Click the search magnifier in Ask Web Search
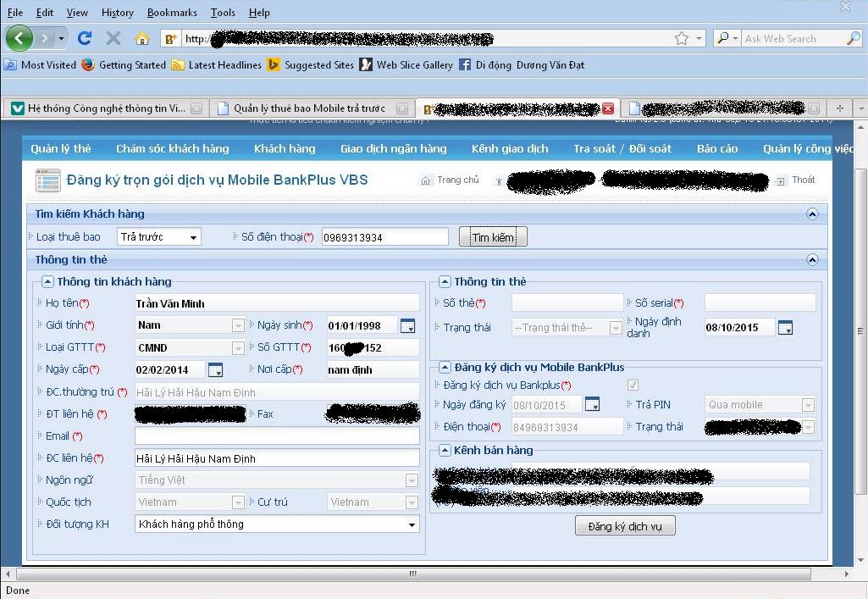The image size is (868, 599). click(x=853, y=38)
